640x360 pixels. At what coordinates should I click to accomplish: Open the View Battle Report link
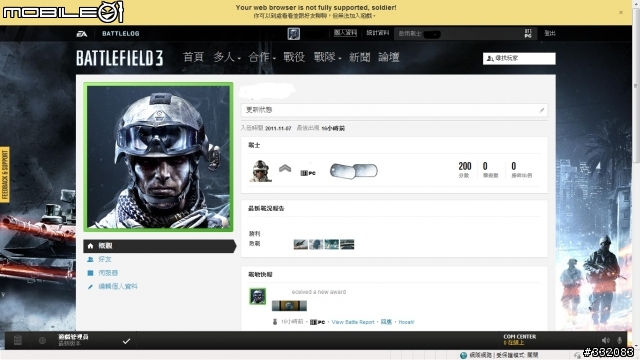[x=353, y=322]
